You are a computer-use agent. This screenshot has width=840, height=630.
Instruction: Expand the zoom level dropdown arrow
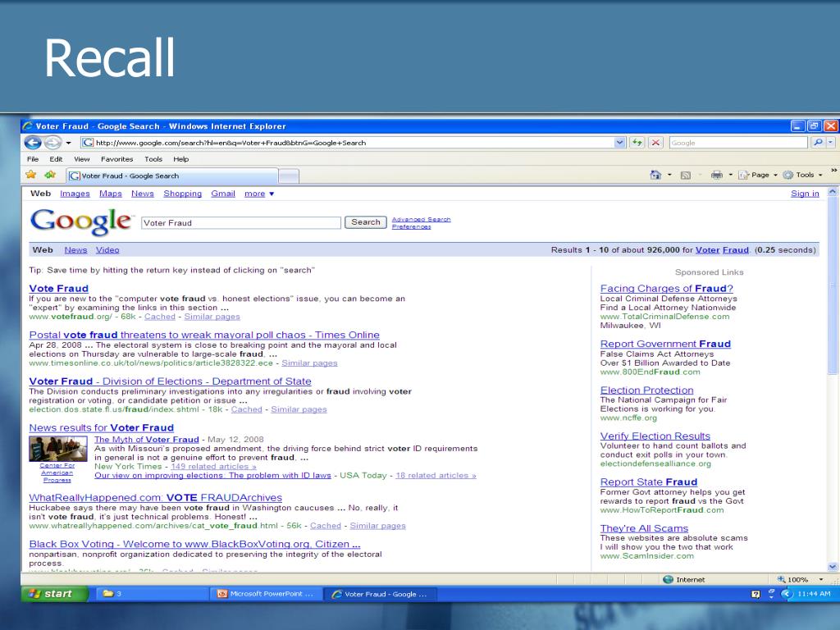[821, 580]
